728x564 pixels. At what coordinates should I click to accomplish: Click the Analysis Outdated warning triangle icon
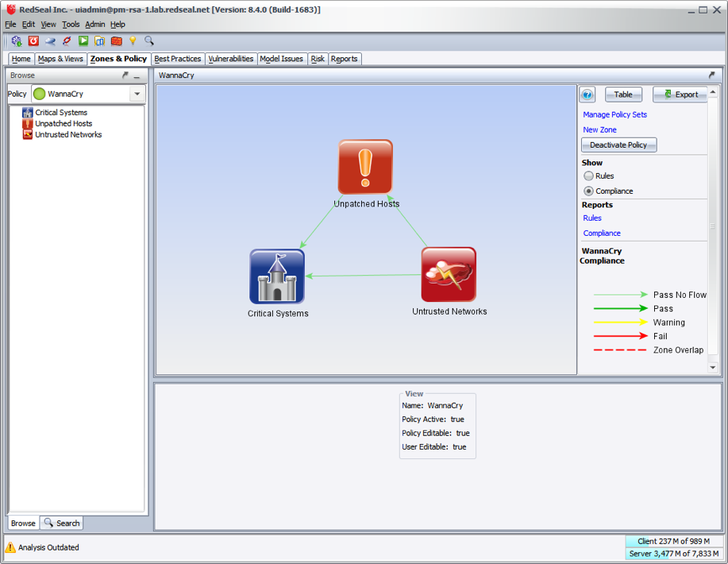click(10, 547)
